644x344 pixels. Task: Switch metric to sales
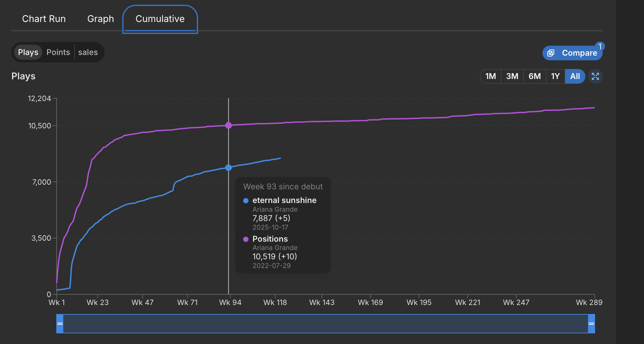point(88,52)
